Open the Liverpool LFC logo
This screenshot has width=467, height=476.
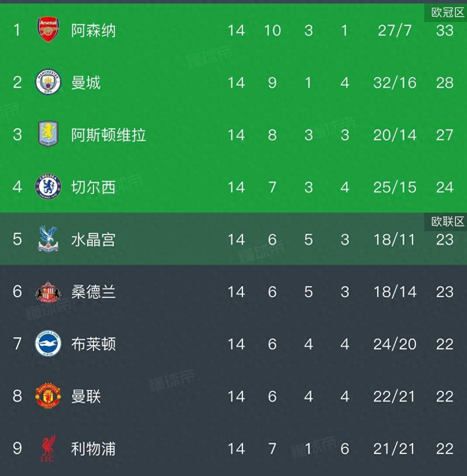48,448
